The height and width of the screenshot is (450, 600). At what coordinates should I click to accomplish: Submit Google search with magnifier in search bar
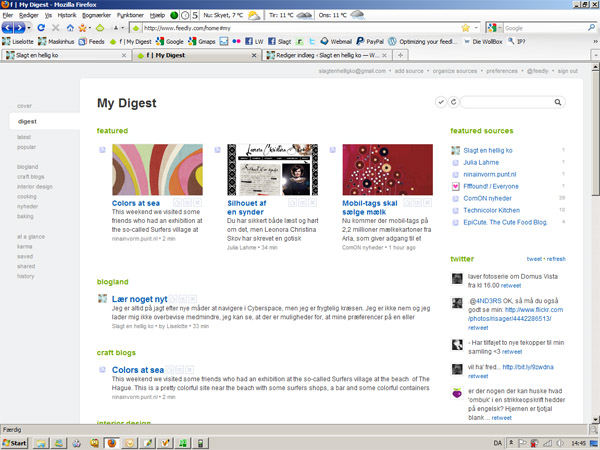tap(591, 28)
